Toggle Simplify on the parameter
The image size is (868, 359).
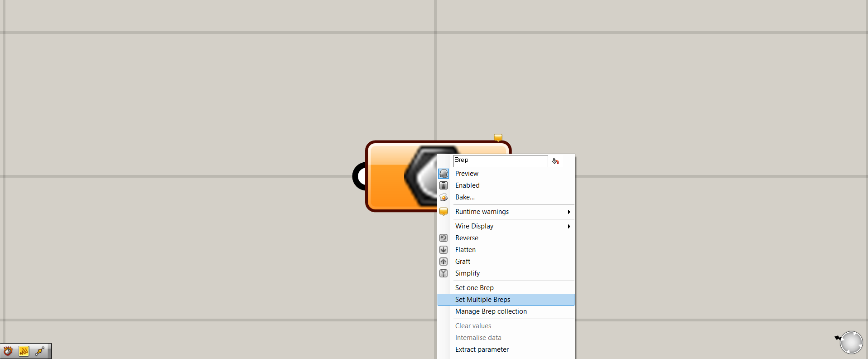coord(506,273)
